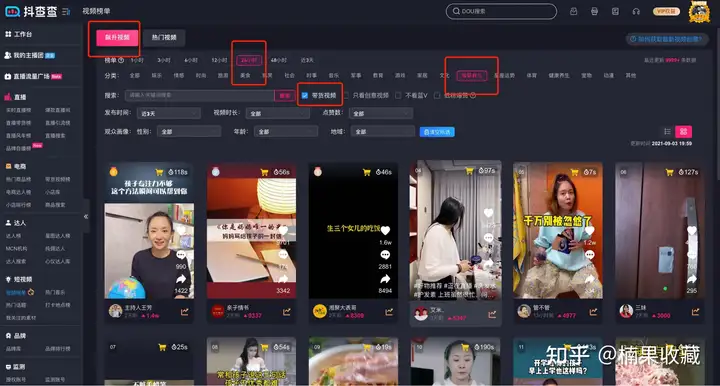Uncheck the 带货视频 checkbox
The width and height of the screenshot is (720, 386).
(x=304, y=95)
